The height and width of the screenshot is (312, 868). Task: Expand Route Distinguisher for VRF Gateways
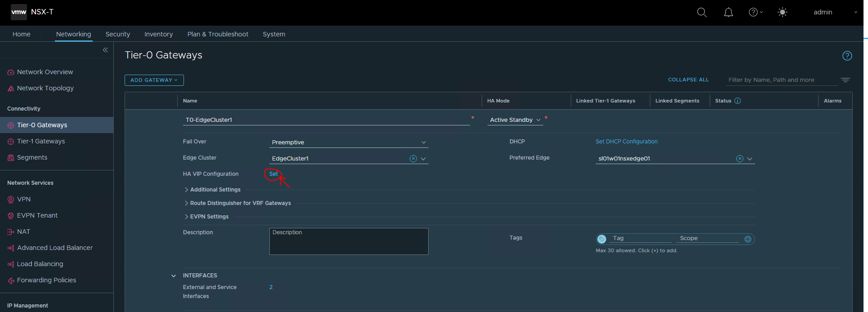[237, 203]
